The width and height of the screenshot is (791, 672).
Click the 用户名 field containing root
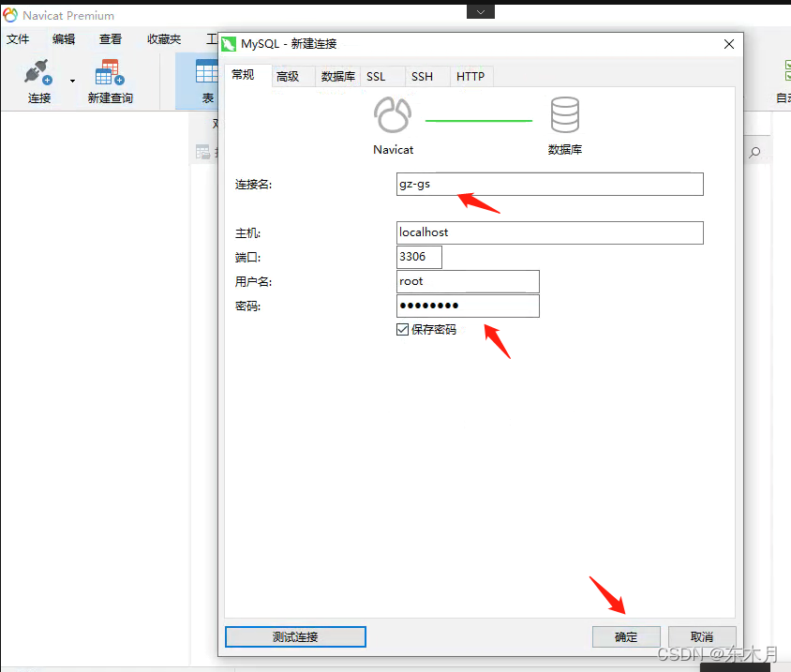(x=468, y=281)
